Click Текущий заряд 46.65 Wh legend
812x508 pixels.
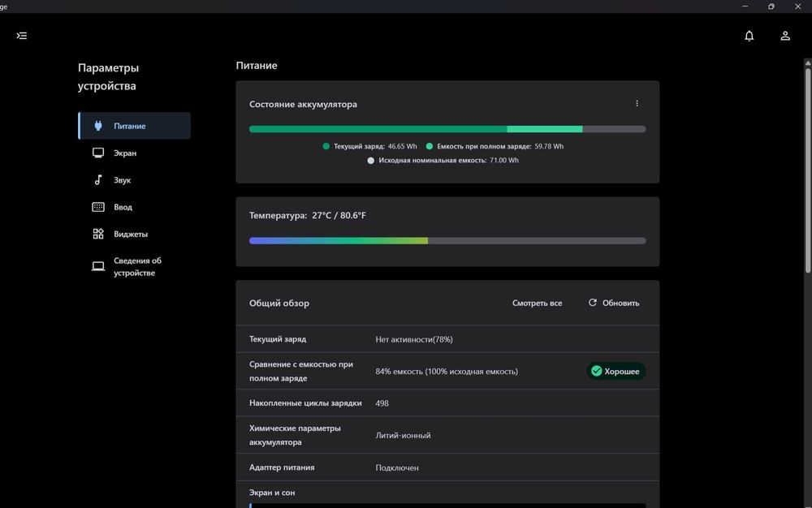[x=369, y=146]
